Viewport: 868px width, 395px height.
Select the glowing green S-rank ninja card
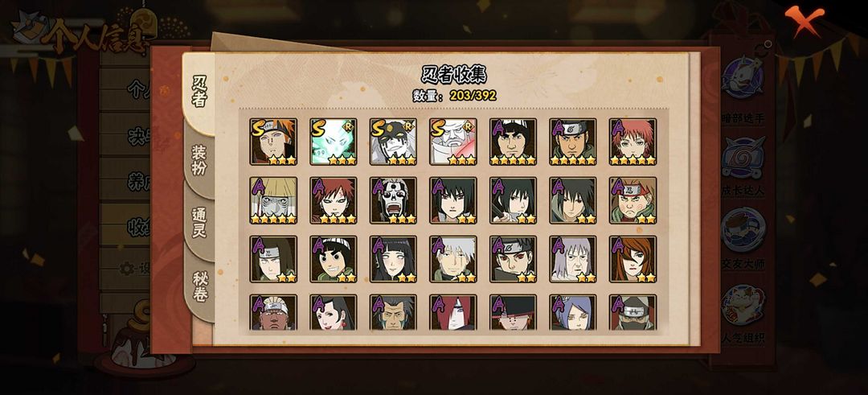click(x=334, y=142)
